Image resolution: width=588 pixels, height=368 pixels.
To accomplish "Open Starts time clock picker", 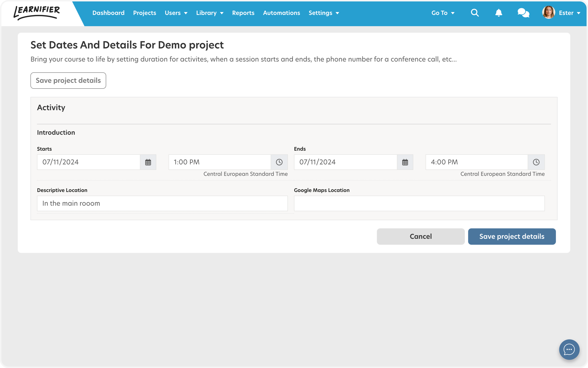I will (x=279, y=162).
